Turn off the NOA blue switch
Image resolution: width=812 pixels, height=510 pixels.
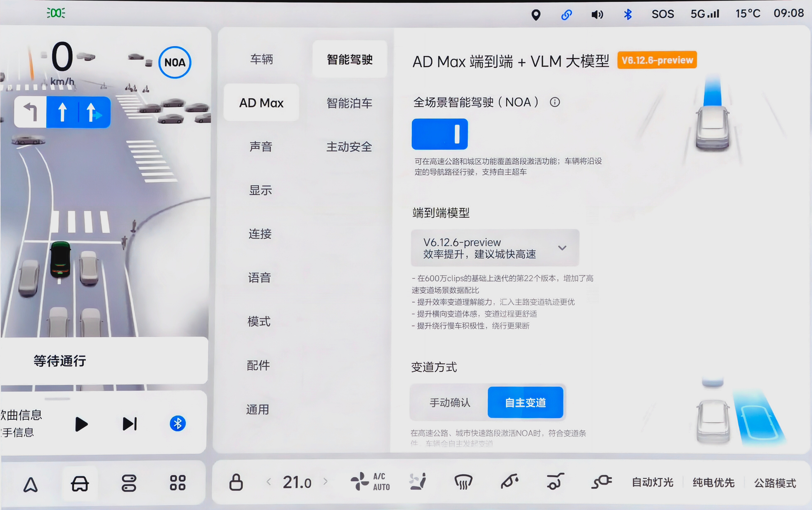pyautogui.click(x=439, y=134)
